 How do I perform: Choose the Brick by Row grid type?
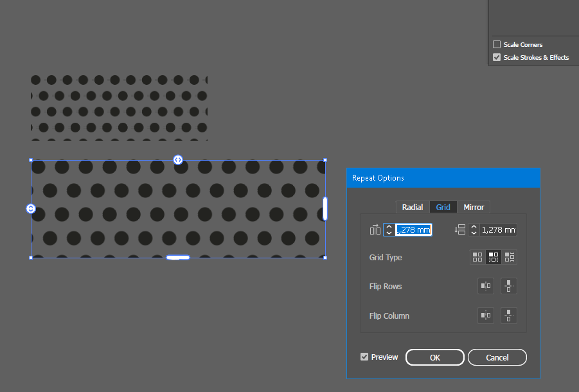click(494, 257)
